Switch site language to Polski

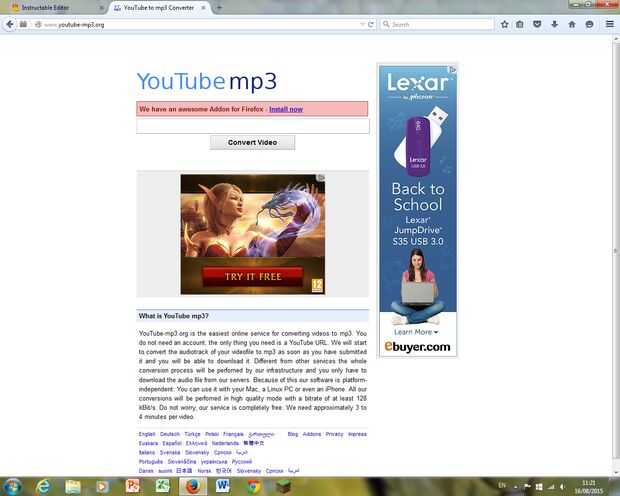(212, 434)
